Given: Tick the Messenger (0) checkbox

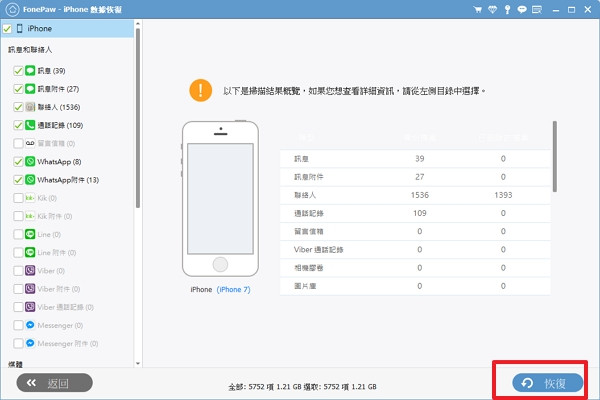Looking at the screenshot, I should tap(18, 325).
